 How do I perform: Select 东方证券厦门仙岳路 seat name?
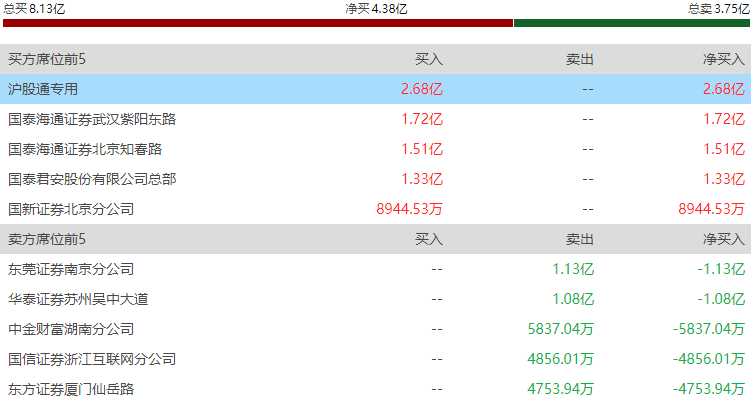point(71,389)
